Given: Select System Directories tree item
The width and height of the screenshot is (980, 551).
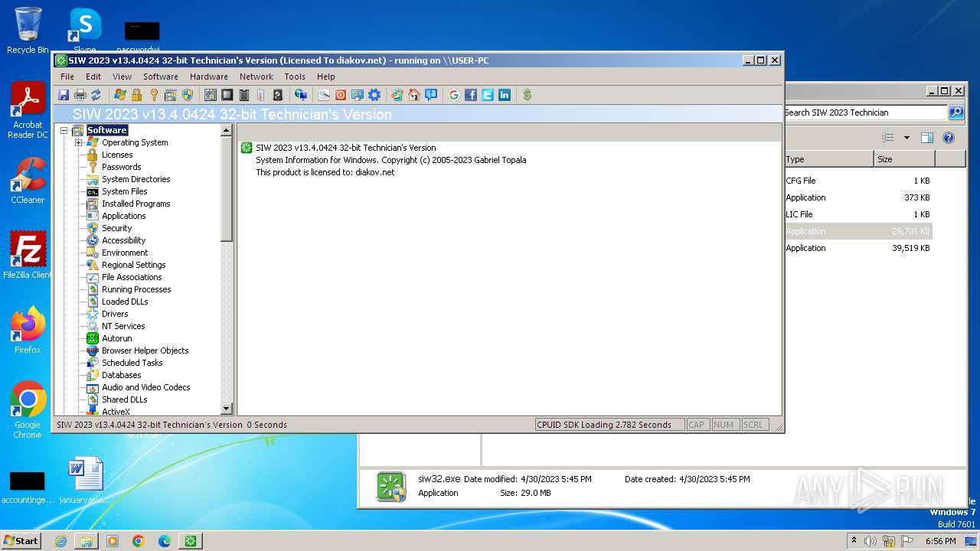Looking at the screenshot, I should (136, 179).
